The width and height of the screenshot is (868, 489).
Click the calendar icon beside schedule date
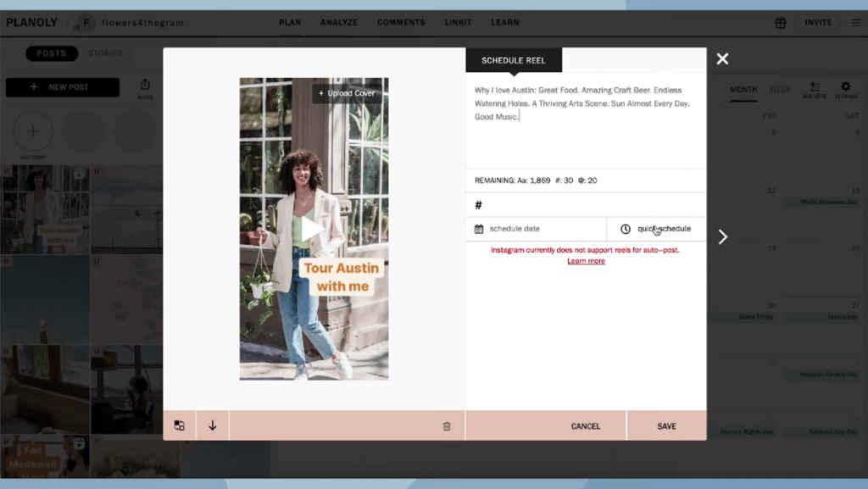pos(479,229)
